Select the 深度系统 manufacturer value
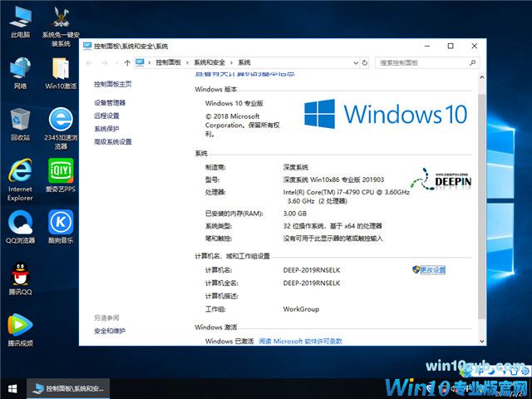This screenshot has width=532, height=399. [296, 167]
